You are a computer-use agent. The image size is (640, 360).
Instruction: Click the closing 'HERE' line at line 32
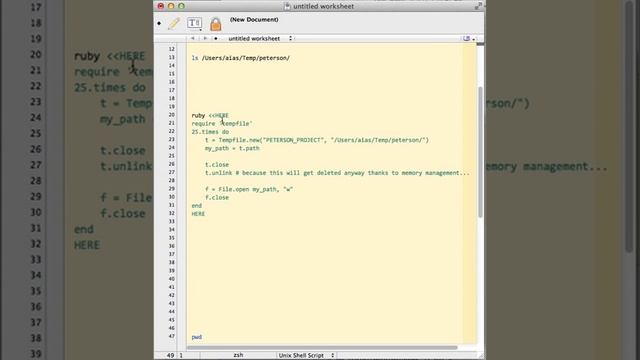[x=198, y=214]
